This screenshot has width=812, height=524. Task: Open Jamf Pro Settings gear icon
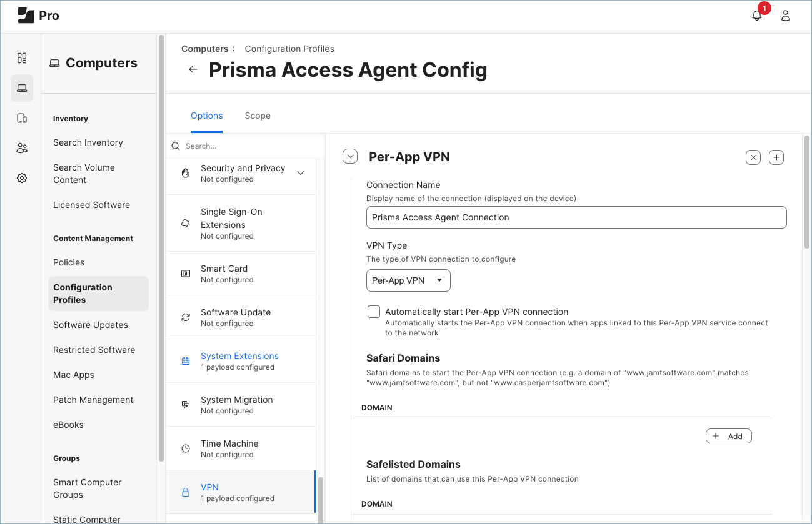[x=22, y=177]
